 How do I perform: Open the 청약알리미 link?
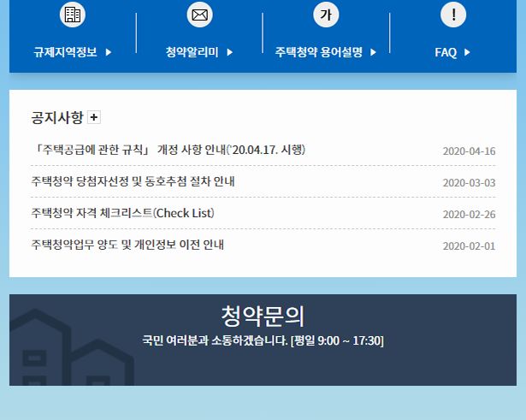[192, 52]
